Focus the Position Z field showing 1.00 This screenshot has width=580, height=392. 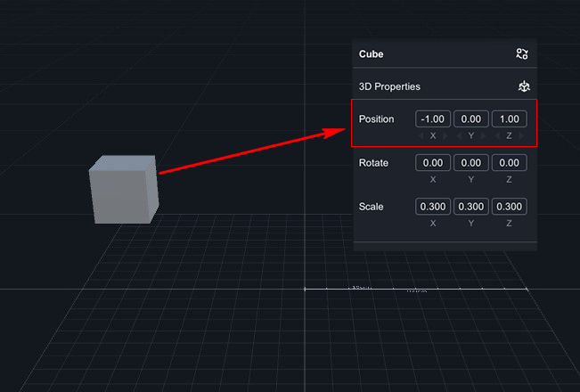(x=509, y=119)
